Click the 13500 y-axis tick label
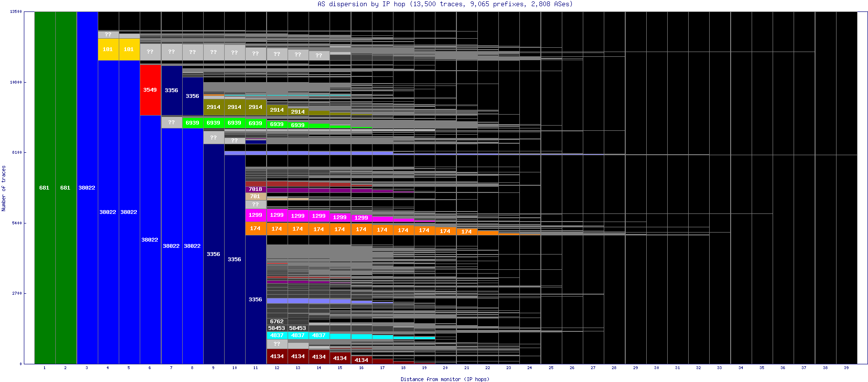 pyautogui.click(x=16, y=11)
